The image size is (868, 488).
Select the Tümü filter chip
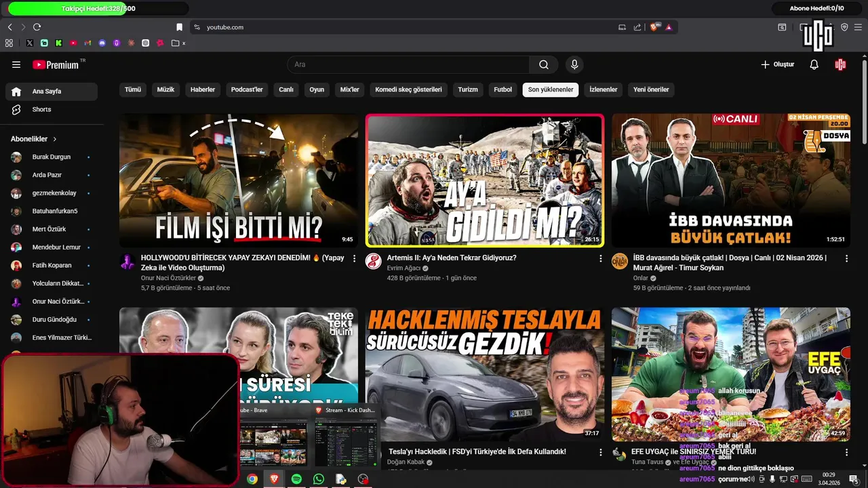coord(133,89)
